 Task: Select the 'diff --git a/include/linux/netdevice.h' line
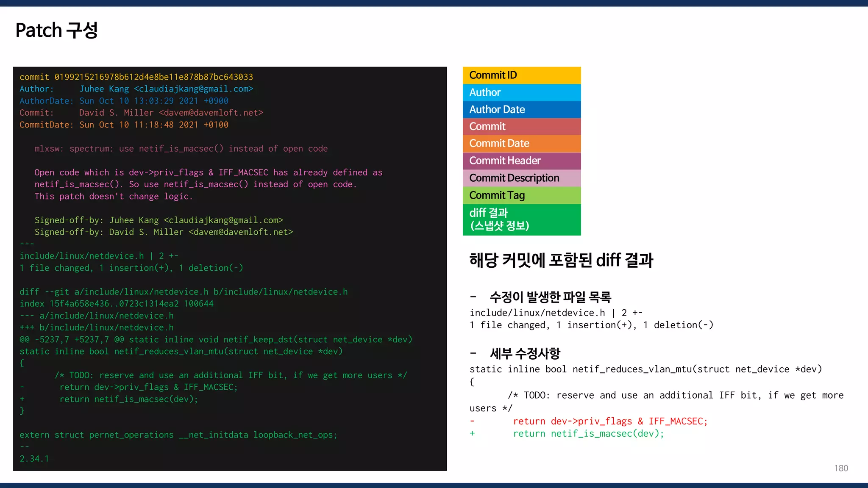coord(184,292)
